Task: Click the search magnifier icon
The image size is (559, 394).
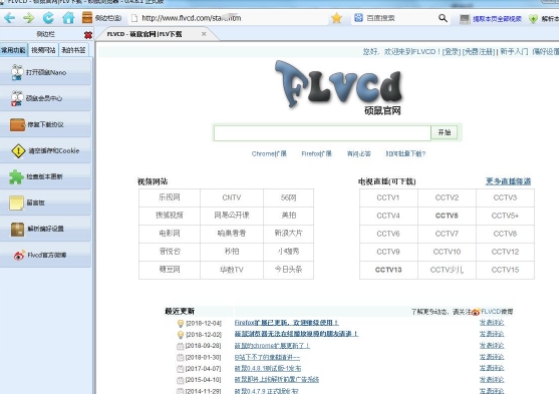Action: coord(442,18)
